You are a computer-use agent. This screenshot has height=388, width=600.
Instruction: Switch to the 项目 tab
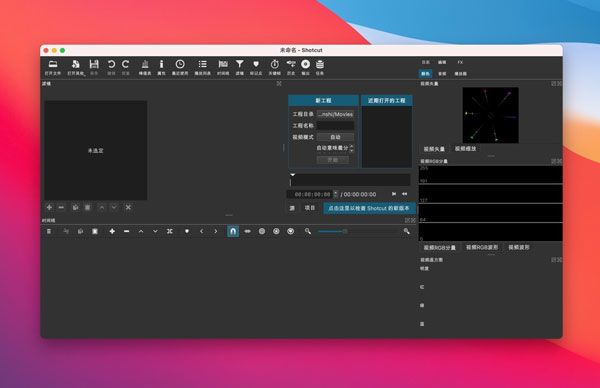point(310,208)
